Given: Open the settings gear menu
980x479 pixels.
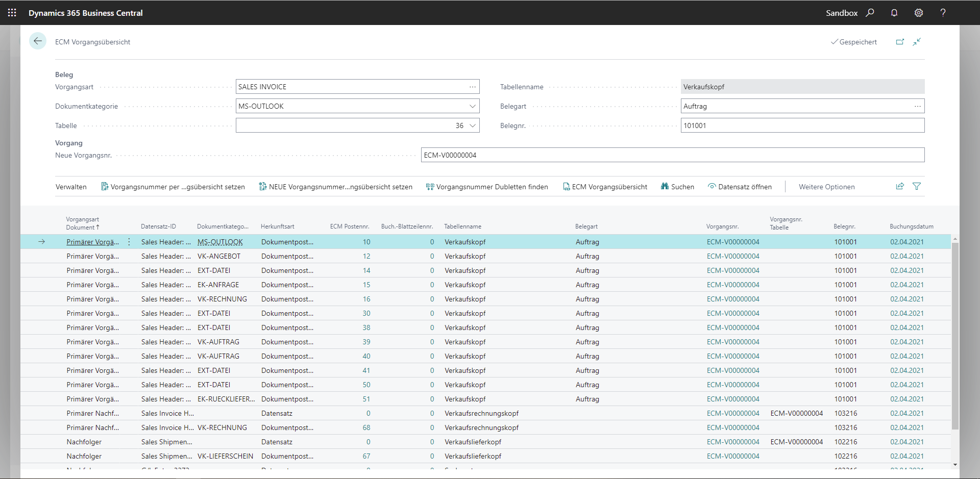Looking at the screenshot, I should [919, 13].
